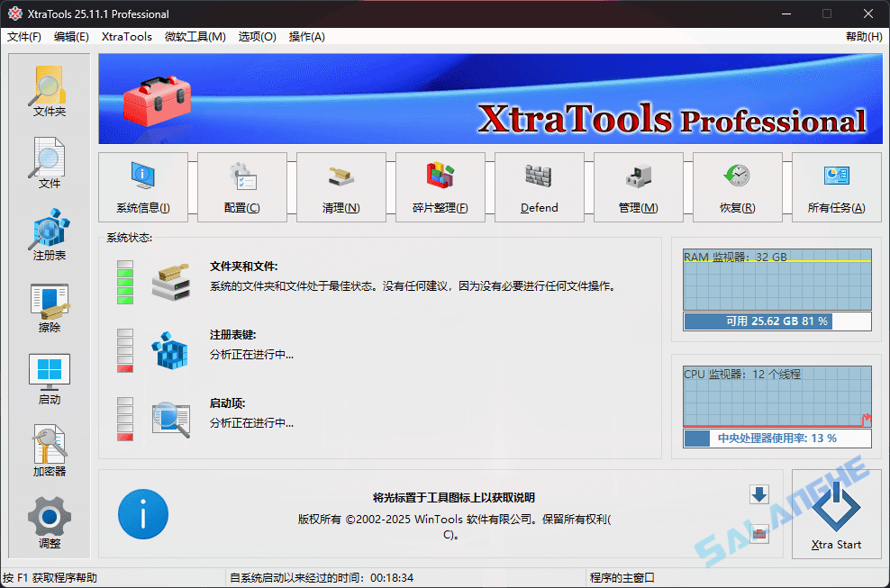890x588 pixels.
Task: Click the RAM 可用 progress bar
Action: [x=776, y=321]
